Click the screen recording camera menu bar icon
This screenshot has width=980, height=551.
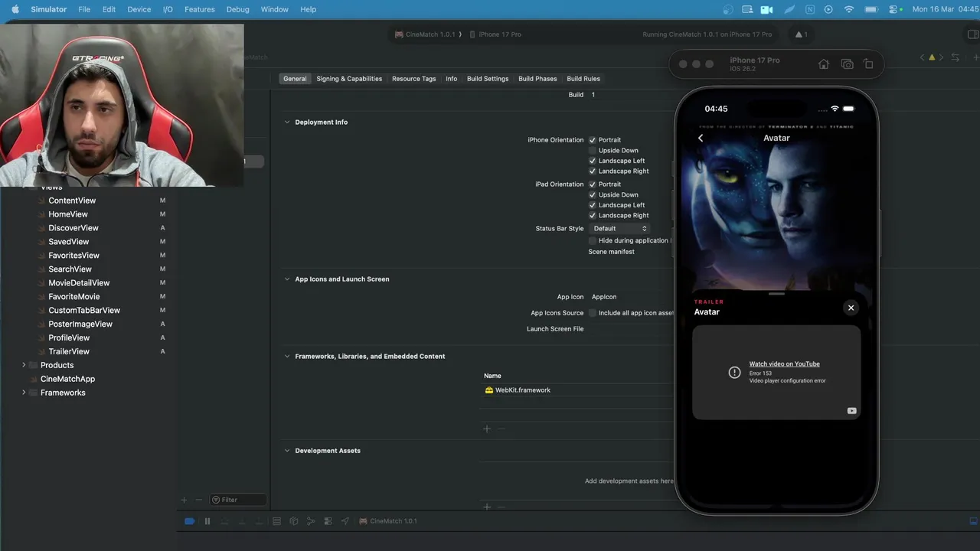click(x=767, y=9)
